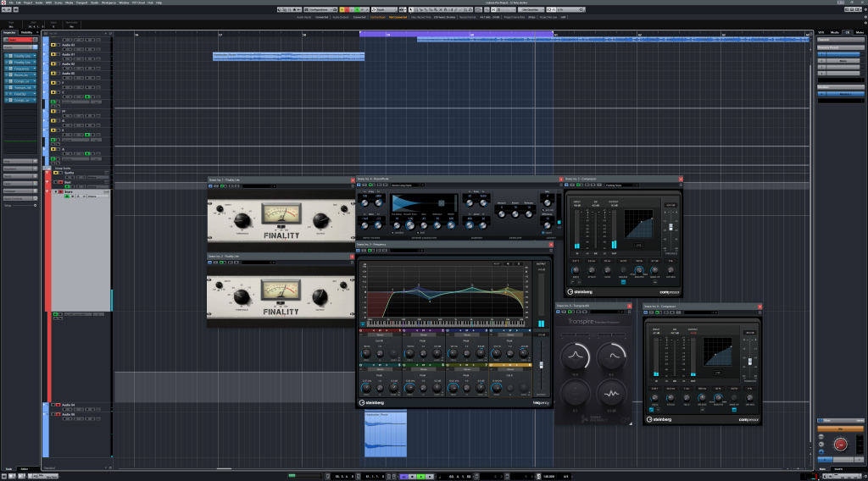Select the audio clip on Audio 01 track
The image size is (868, 481).
tap(288, 56)
